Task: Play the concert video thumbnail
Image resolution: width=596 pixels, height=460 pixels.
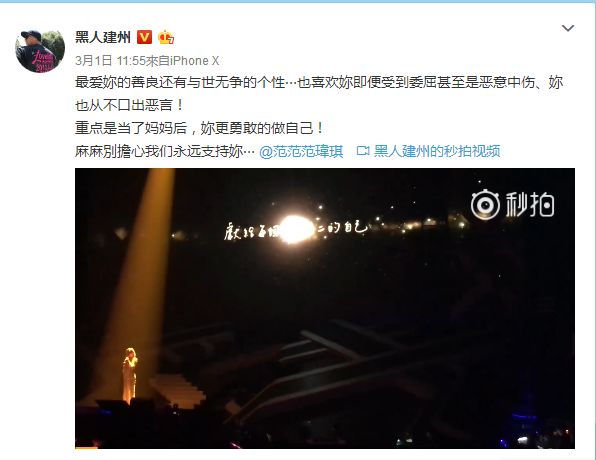Action: [325, 308]
